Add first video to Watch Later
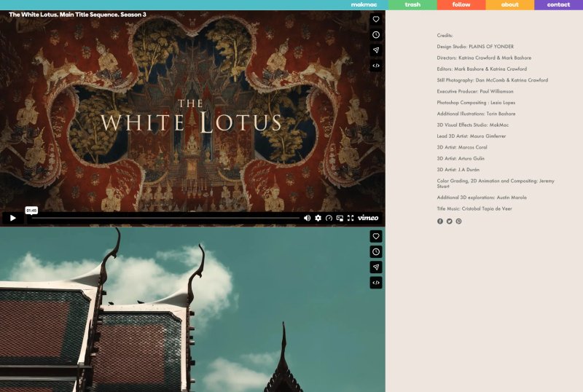This screenshot has height=392, width=583. click(x=376, y=35)
